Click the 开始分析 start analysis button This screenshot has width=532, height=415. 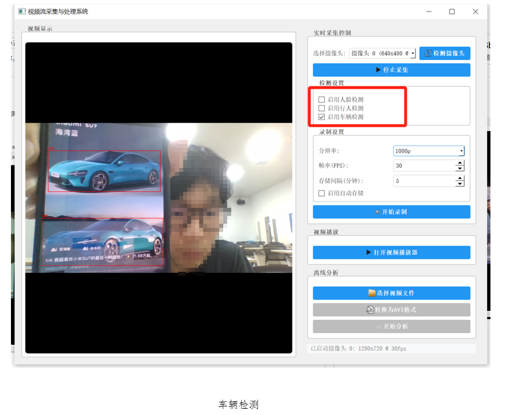pyautogui.click(x=391, y=326)
